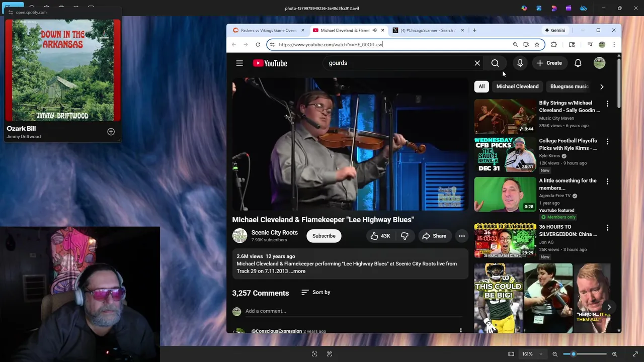This screenshot has height=362, width=644.
Task: Open options for 36 Hours to Silvergeddon video
Action: point(607,228)
